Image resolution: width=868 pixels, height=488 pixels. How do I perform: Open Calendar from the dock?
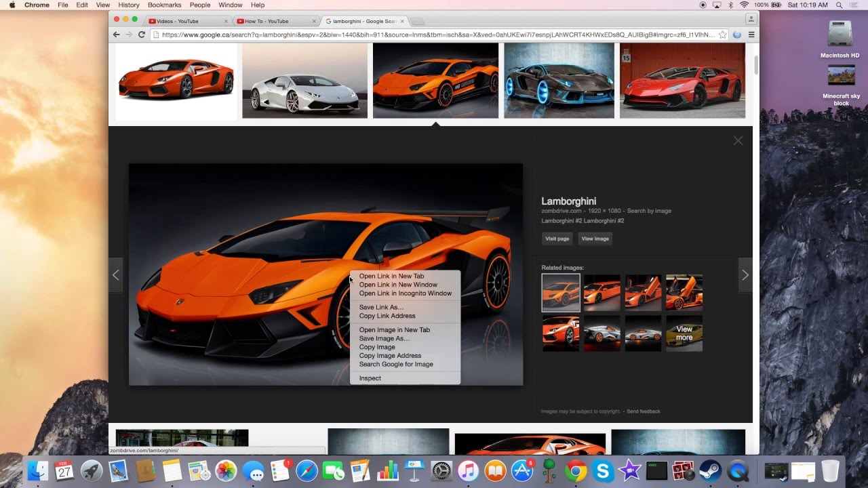pyautogui.click(x=64, y=470)
